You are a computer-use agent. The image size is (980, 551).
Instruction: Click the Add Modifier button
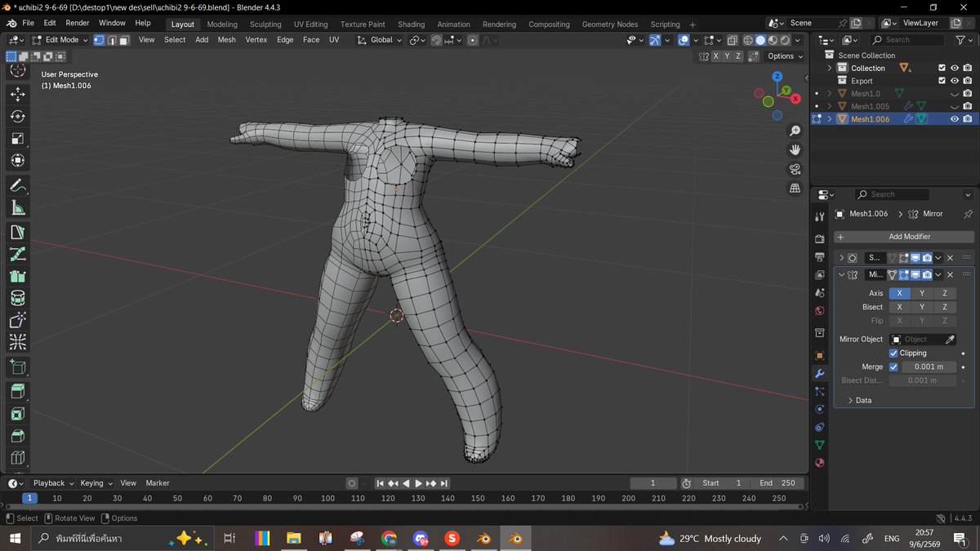pyautogui.click(x=904, y=237)
